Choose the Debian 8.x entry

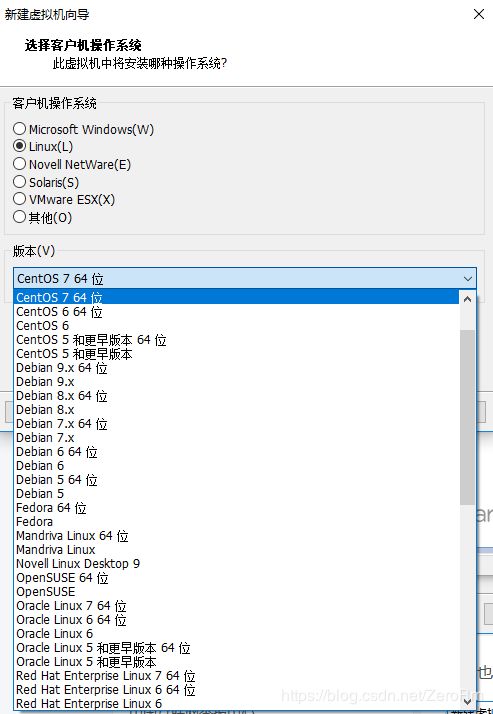pos(236,410)
